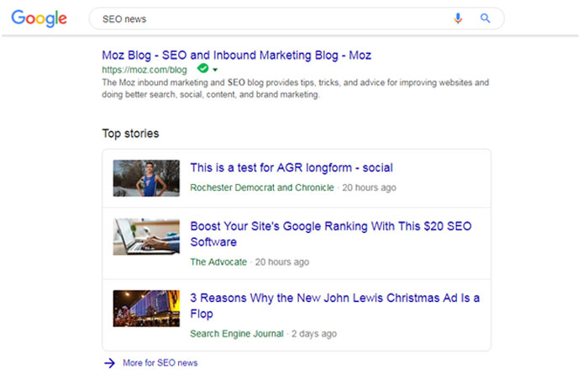Click the Top stories heading
This screenshot has height=391, width=588.
pyautogui.click(x=130, y=134)
